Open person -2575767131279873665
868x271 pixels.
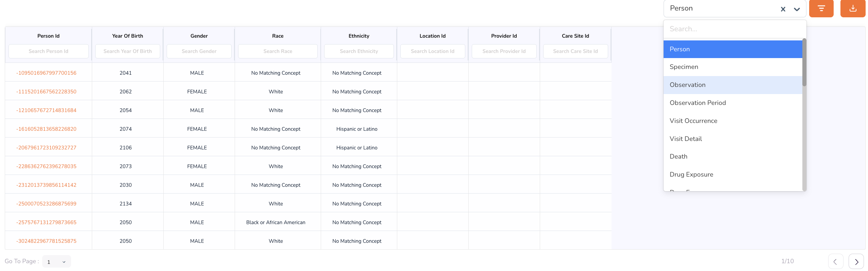click(46, 222)
